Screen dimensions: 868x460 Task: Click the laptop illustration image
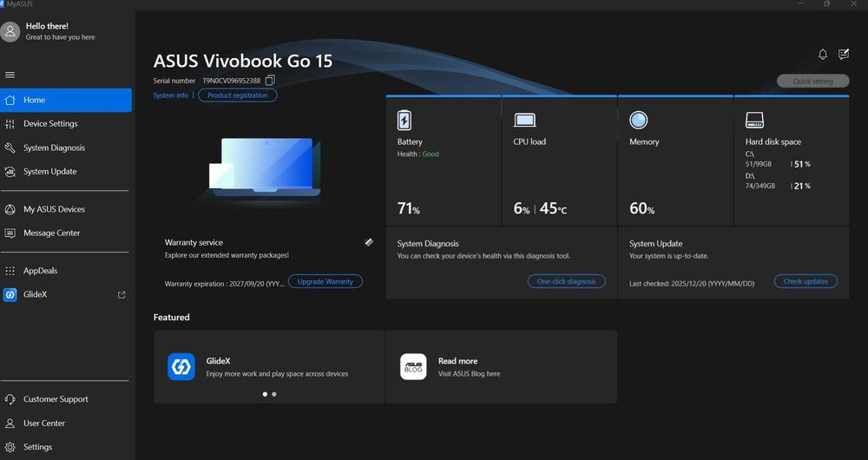click(265, 168)
